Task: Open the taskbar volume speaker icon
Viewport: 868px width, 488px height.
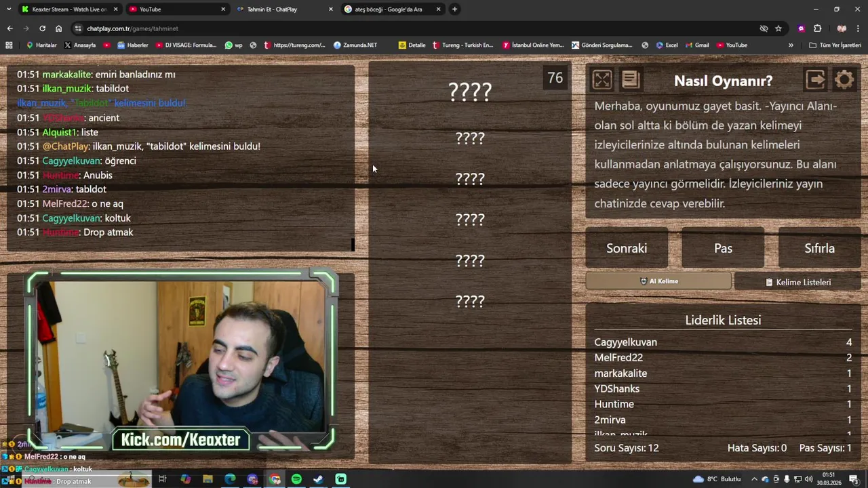Action: tap(808, 479)
